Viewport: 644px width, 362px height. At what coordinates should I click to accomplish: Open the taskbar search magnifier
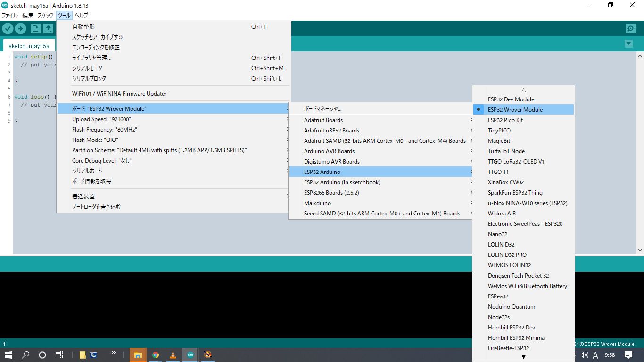coord(26,355)
